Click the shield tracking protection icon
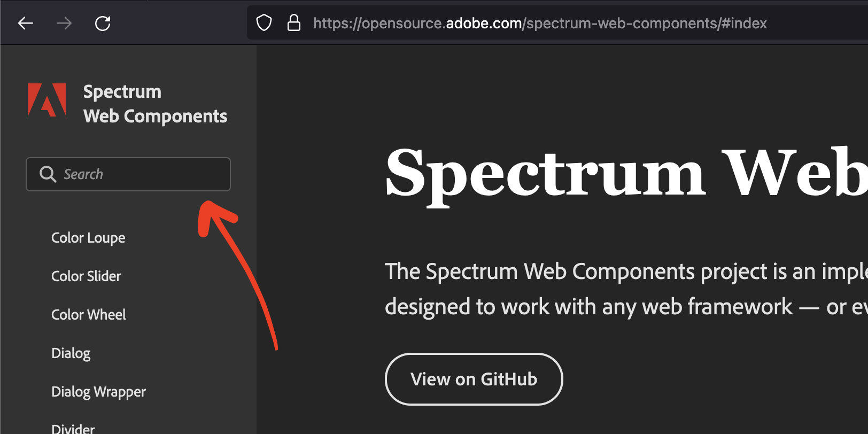The image size is (868, 434). [263, 22]
